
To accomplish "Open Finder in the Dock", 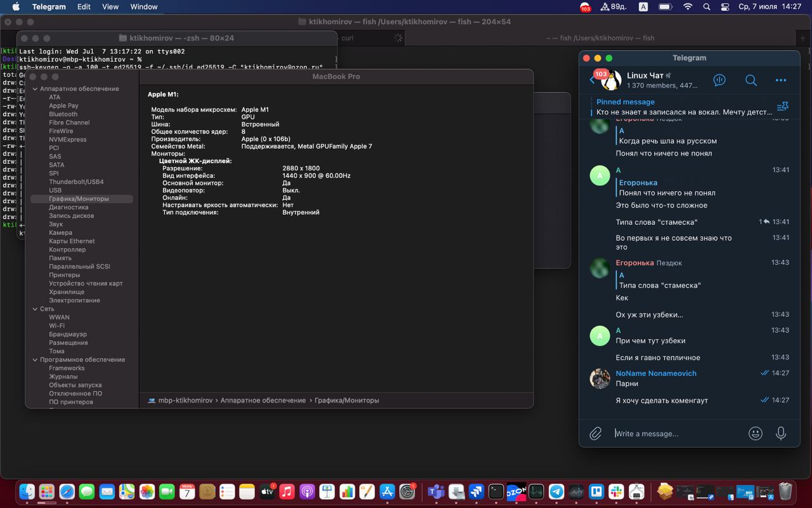I will coord(27,491).
